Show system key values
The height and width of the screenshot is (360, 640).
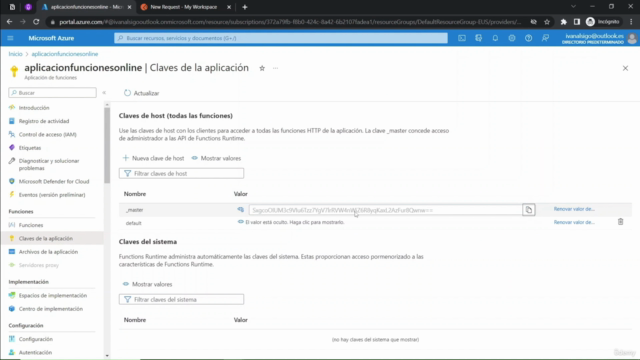148,284
